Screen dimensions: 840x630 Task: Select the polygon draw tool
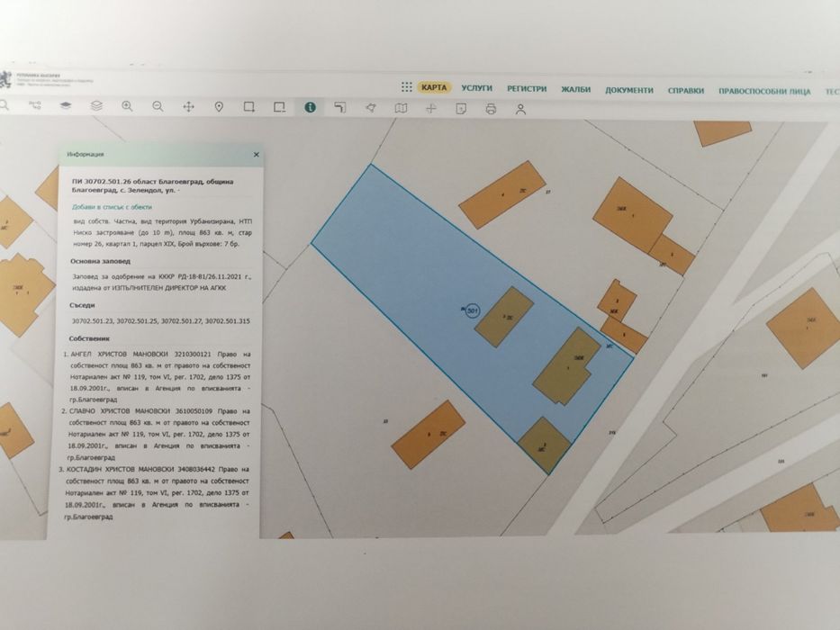coord(370,108)
